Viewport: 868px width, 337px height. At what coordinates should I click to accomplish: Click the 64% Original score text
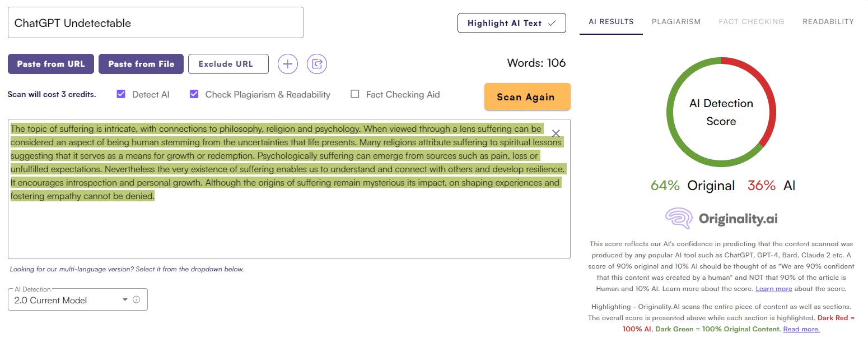693,186
